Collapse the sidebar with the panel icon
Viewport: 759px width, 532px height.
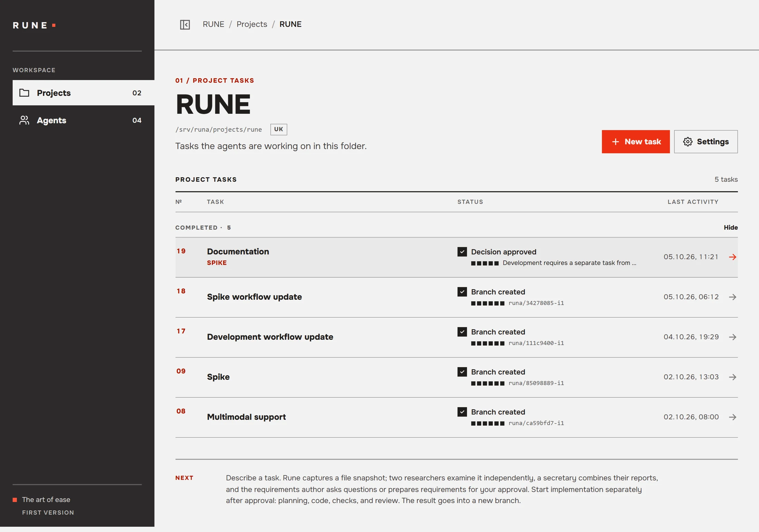click(185, 24)
